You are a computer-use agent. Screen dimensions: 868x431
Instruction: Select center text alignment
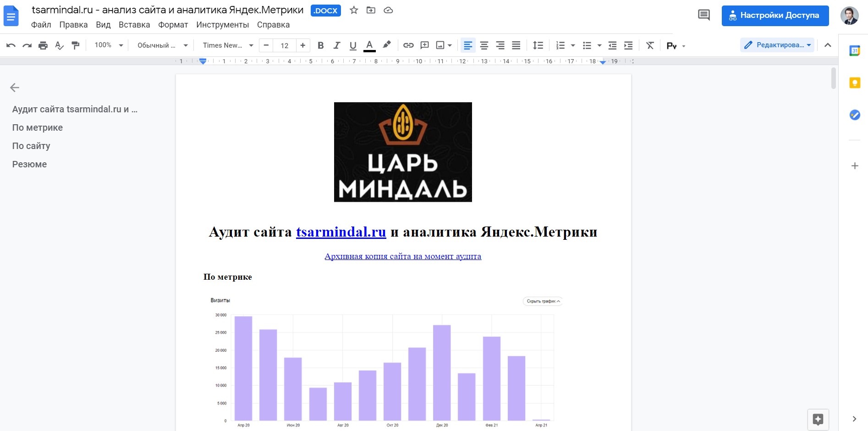point(484,45)
